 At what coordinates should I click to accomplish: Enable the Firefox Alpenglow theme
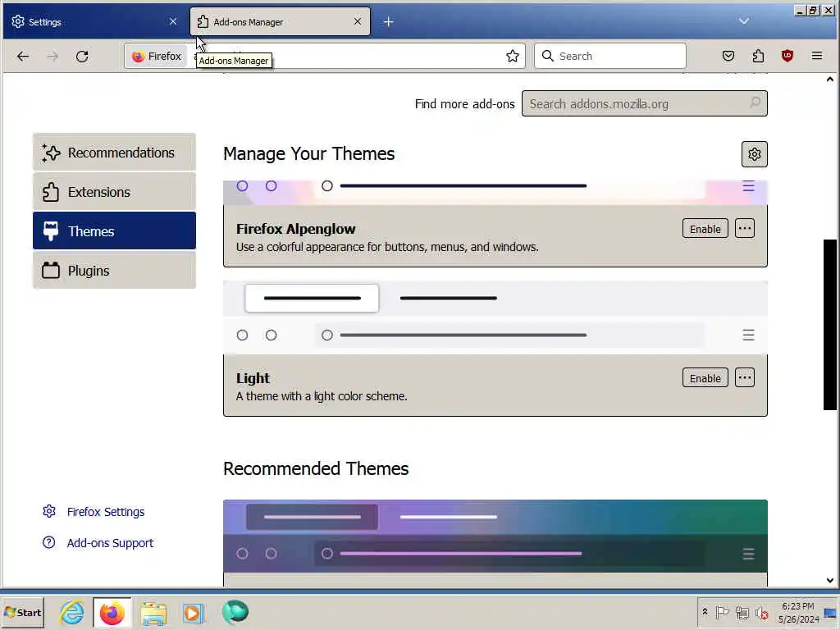click(x=705, y=229)
